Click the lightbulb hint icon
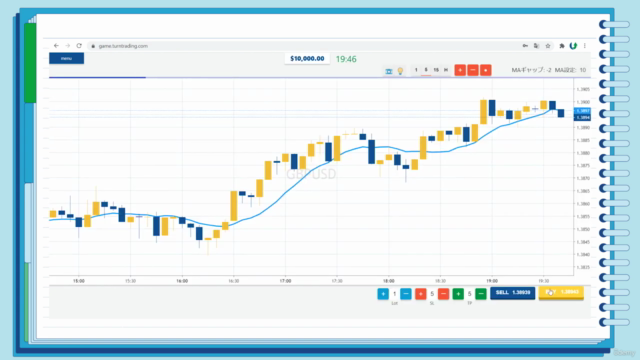 point(400,71)
